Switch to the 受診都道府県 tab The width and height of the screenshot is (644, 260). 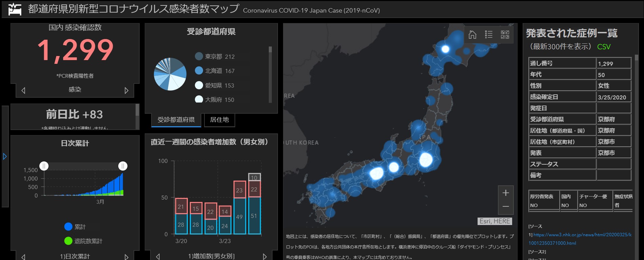176,120
